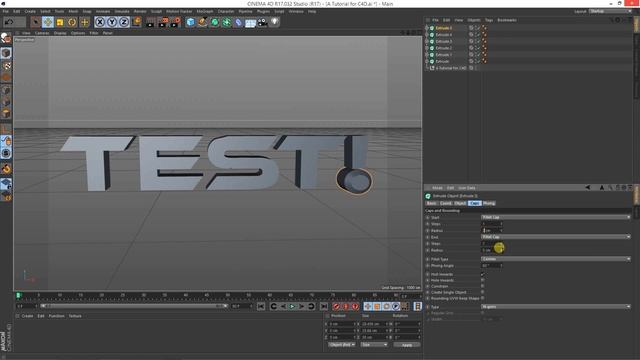This screenshot has width=640, height=360.
Task: Toggle the Hull Inwards checkbox
Action: point(482,274)
